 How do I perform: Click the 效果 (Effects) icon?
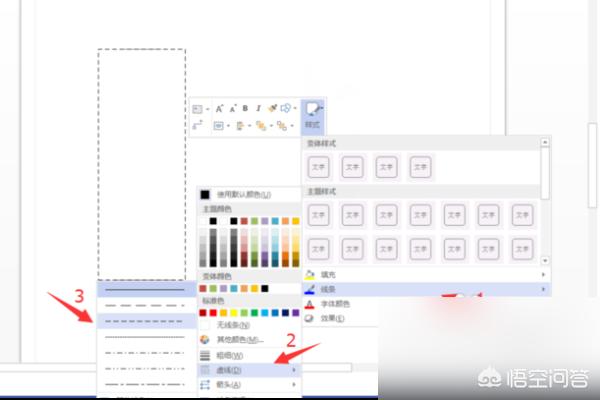[x=308, y=318]
